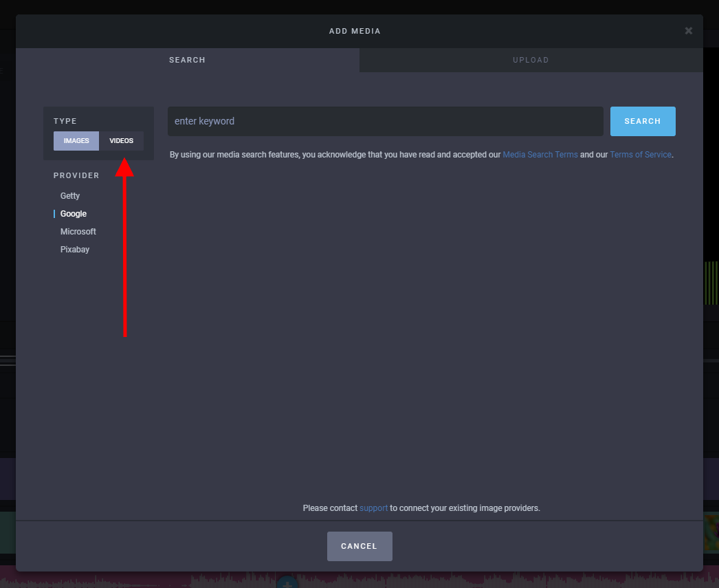The width and height of the screenshot is (719, 588).
Task: Follow the support link
Action: tap(373, 508)
